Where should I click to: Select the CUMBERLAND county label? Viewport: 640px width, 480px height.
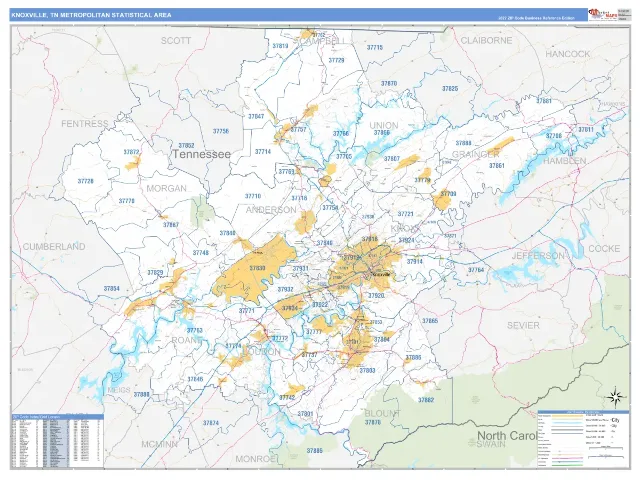(x=54, y=247)
